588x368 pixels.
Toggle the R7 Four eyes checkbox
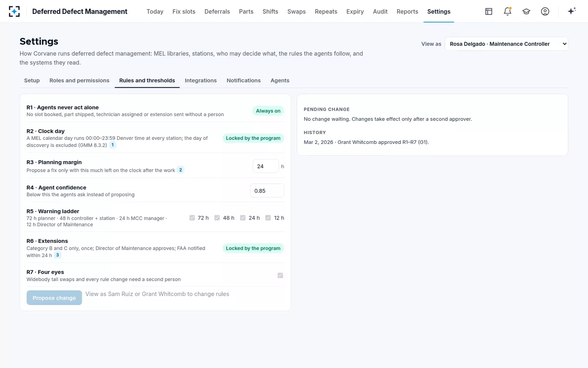pyautogui.click(x=280, y=276)
